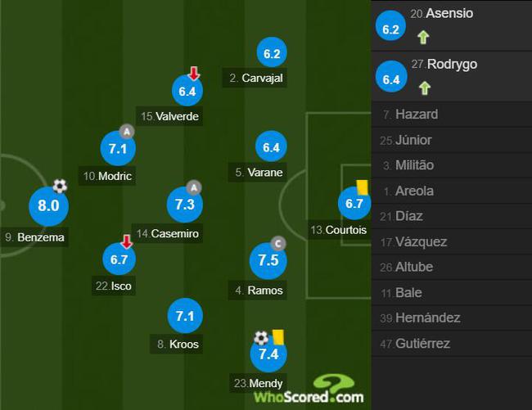Click the WhoScored.com logo

coord(309,390)
